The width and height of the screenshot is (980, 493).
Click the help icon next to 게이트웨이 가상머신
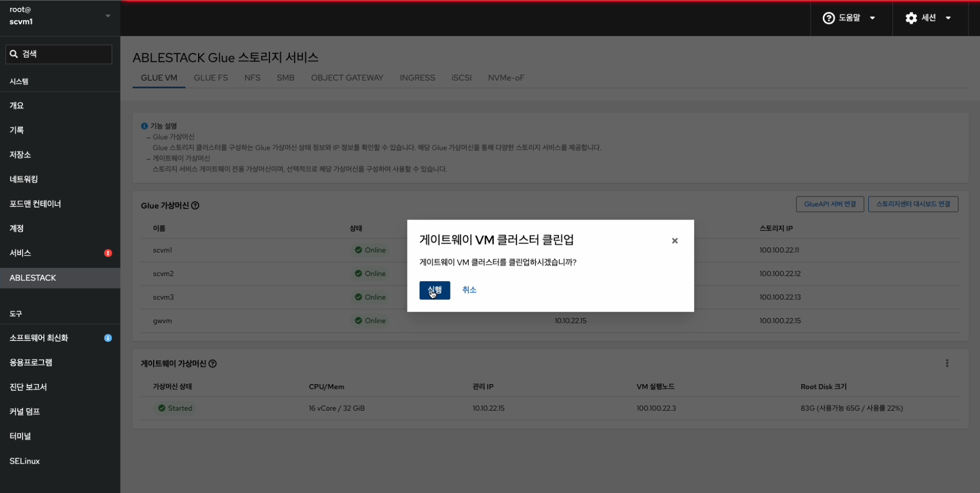pyautogui.click(x=212, y=364)
